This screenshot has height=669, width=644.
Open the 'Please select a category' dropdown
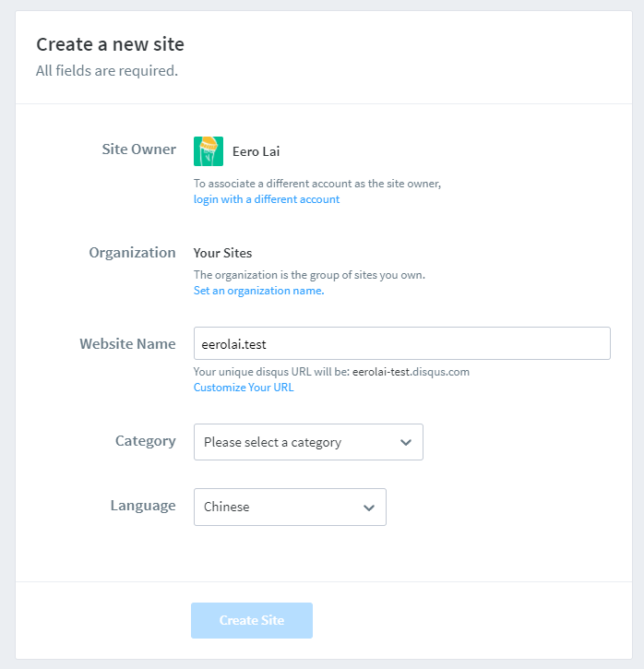click(308, 442)
